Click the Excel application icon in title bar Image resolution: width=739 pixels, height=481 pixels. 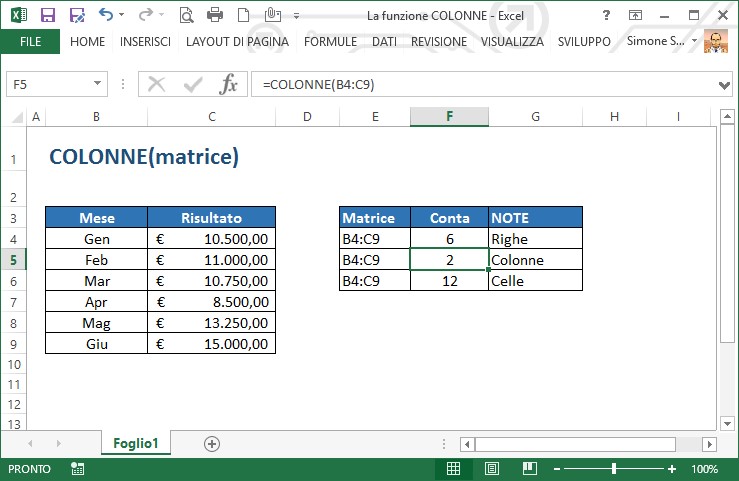[19, 15]
